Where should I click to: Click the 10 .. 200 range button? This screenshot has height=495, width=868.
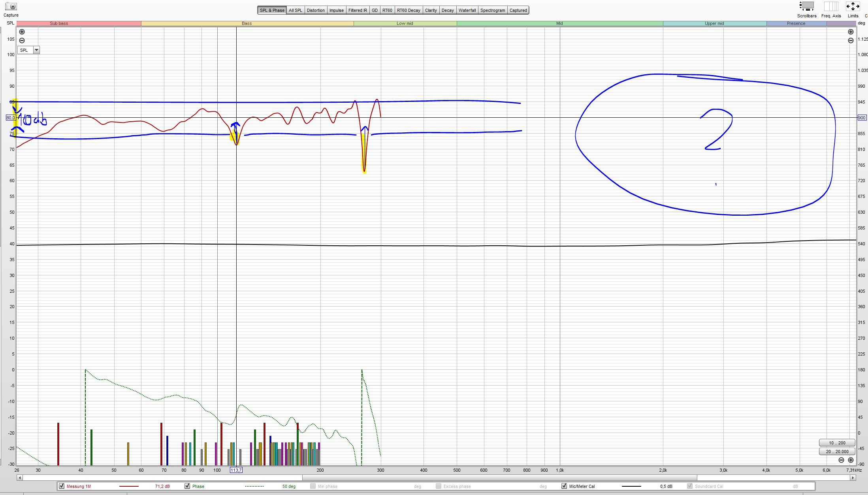point(837,443)
